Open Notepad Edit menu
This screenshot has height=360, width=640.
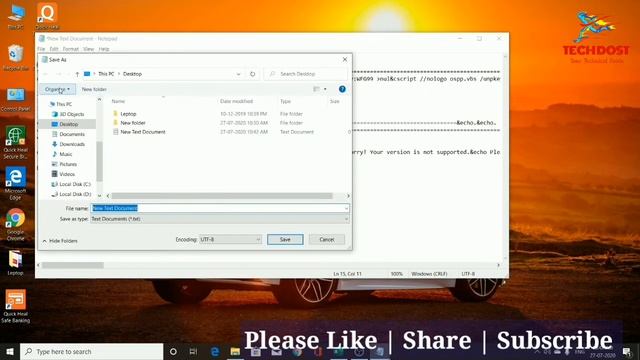[54, 49]
